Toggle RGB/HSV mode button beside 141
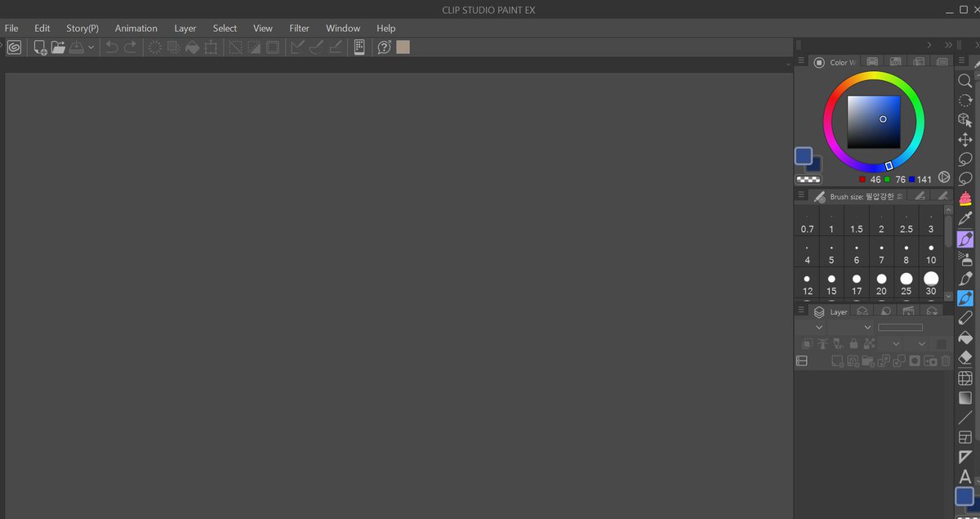Screen dimensions: 980x519 (x=944, y=177)
